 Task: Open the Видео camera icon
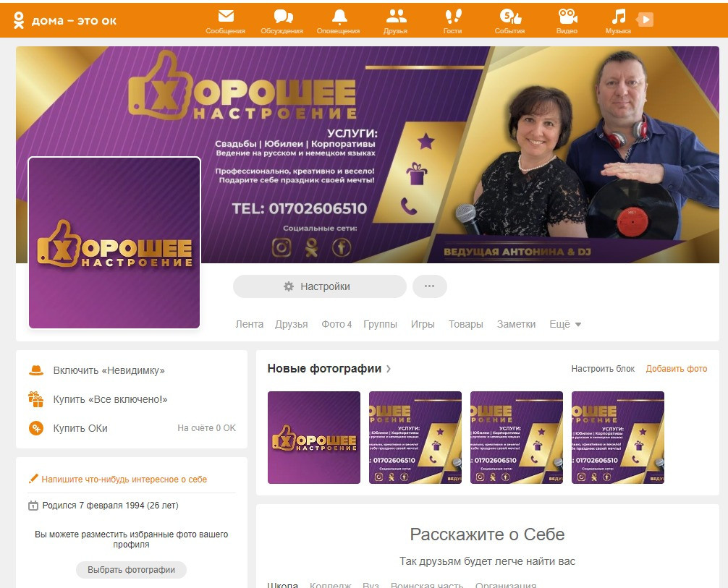pyautogui.click(x=567, y=16)
